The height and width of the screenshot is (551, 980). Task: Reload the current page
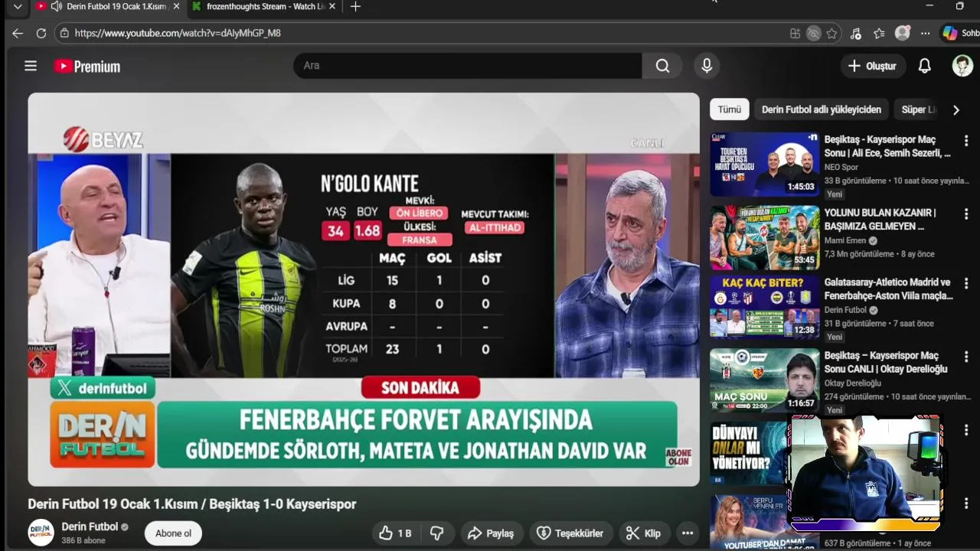(x=41, y=33)
